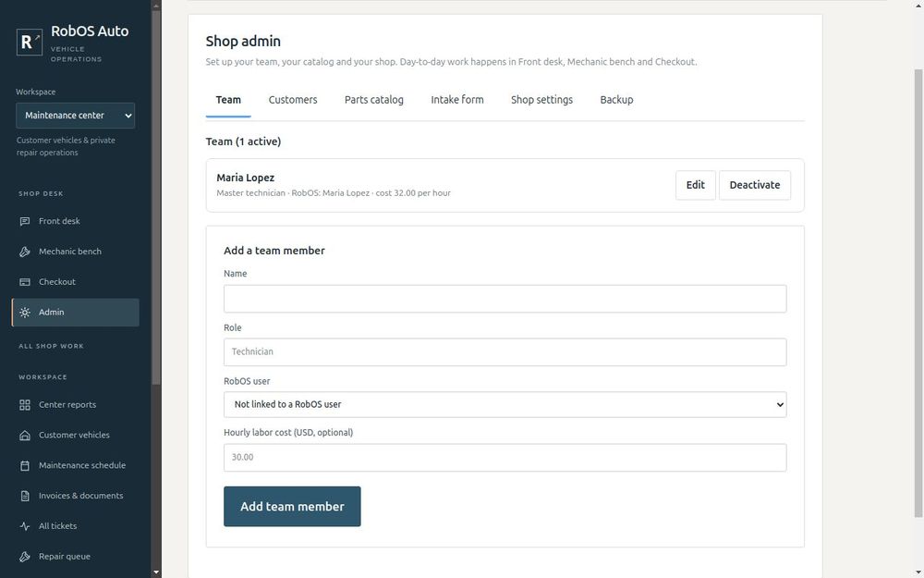The image size is (924, 578).
Task: Click the main page vertical scrollbar
Action: pos(918,293)
